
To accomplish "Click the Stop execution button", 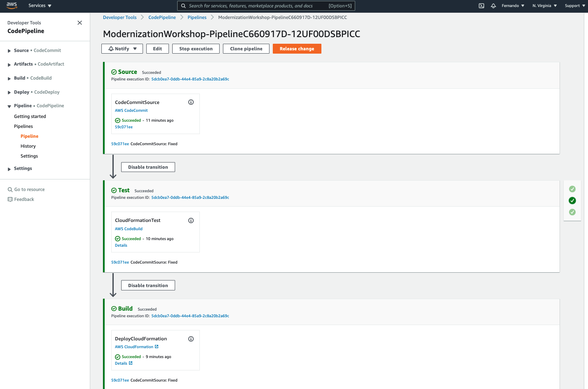I will (196, 49).
